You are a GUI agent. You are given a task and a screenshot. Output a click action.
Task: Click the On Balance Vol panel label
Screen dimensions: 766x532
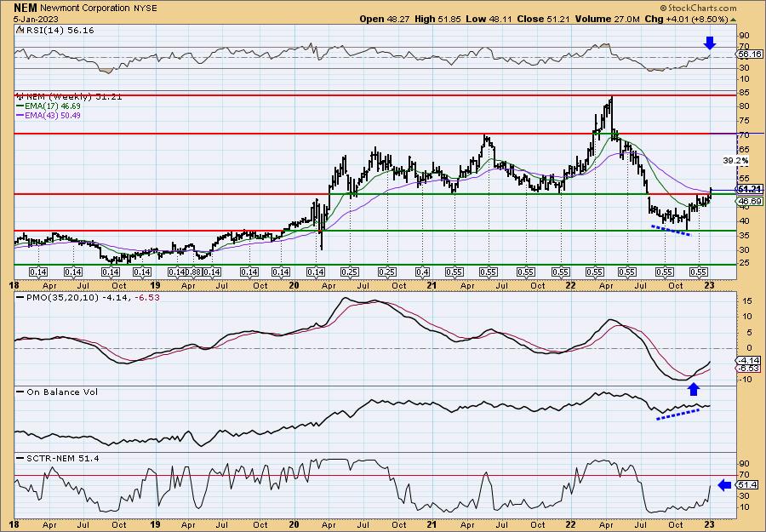coord(61,392)
